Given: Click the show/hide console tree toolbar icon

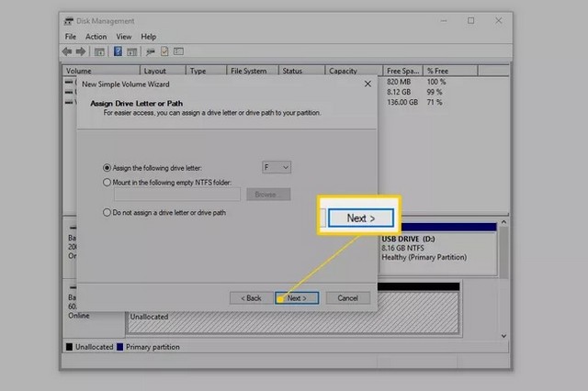Looking at the screenshot, I should pyautogui.click(x=100, y=51).
